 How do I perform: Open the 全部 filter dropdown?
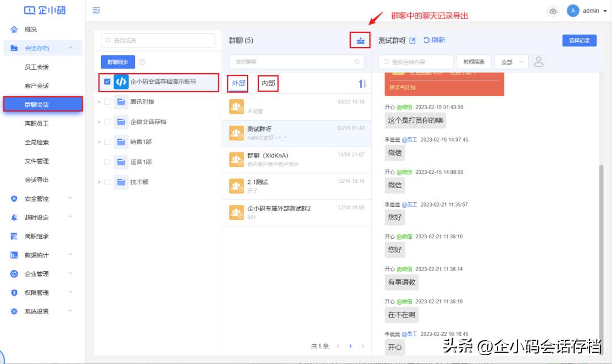(x=510, y=61)
